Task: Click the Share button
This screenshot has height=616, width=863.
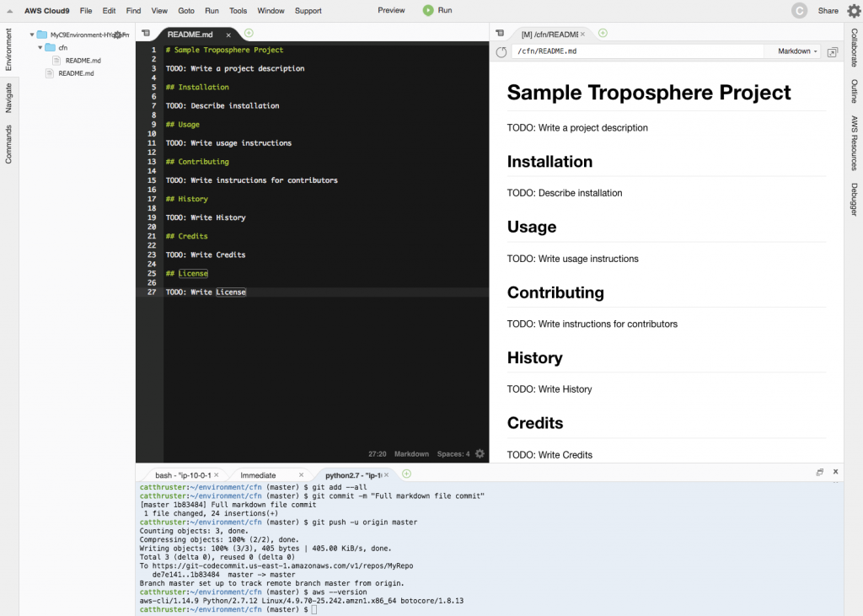Action: pos(828,11)
